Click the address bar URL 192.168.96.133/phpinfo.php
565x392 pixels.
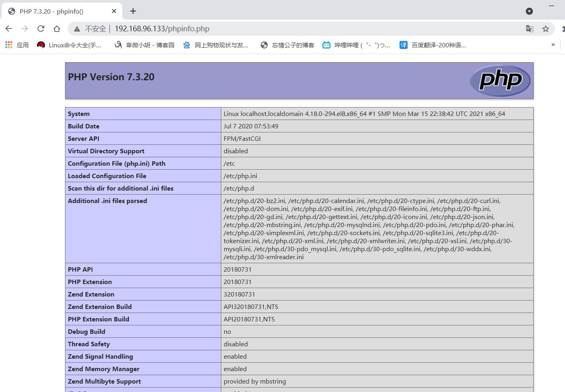[x=162, y=28]
